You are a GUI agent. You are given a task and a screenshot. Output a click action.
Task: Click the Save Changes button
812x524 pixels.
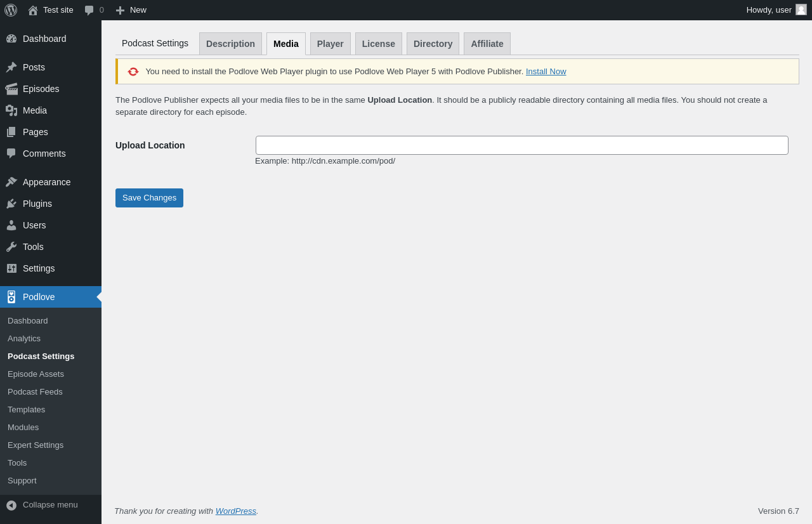149,198
